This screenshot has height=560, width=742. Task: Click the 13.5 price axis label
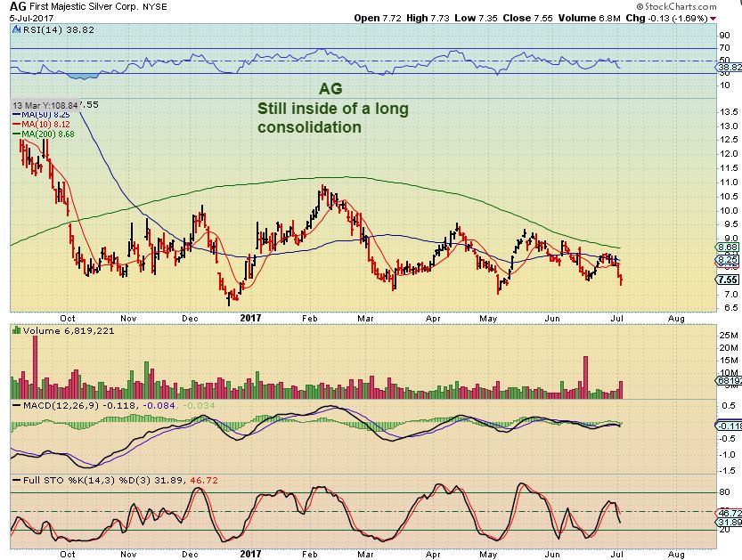729,112
